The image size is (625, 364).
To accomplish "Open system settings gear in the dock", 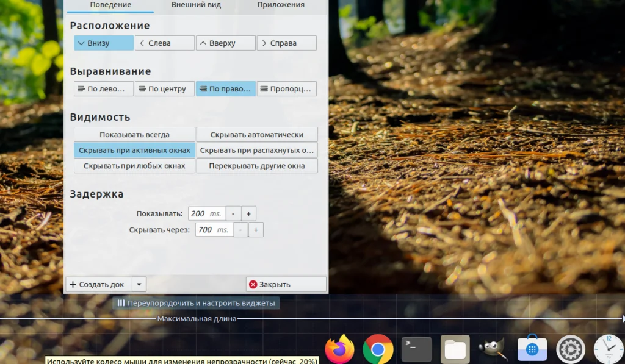I will coord(570,348).
